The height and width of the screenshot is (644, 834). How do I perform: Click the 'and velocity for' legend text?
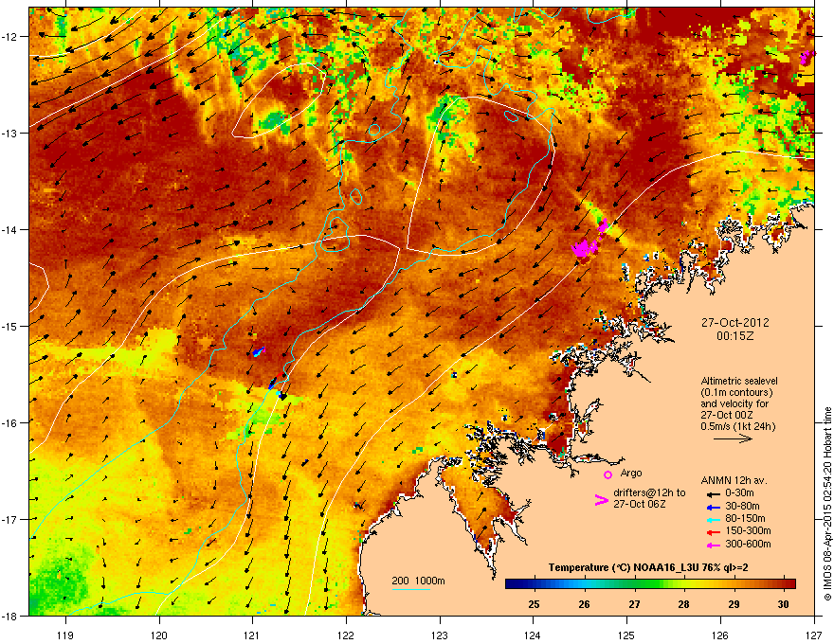[x=734, y=403]
